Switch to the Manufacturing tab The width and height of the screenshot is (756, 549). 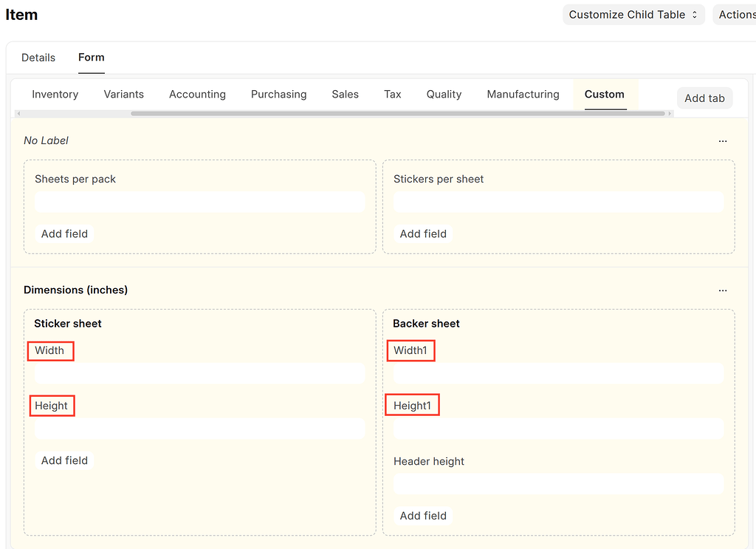pyautogui.click(x=523, y=94)
